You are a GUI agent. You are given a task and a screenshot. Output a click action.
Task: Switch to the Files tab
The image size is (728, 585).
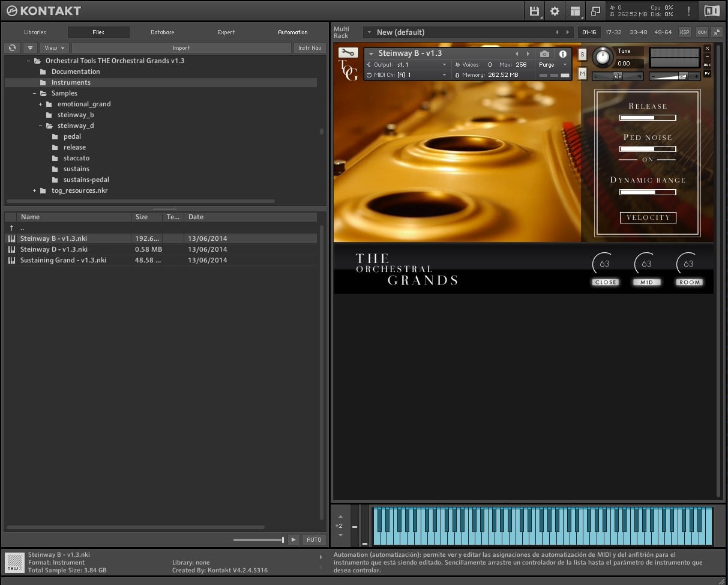[x=98, y=32]
